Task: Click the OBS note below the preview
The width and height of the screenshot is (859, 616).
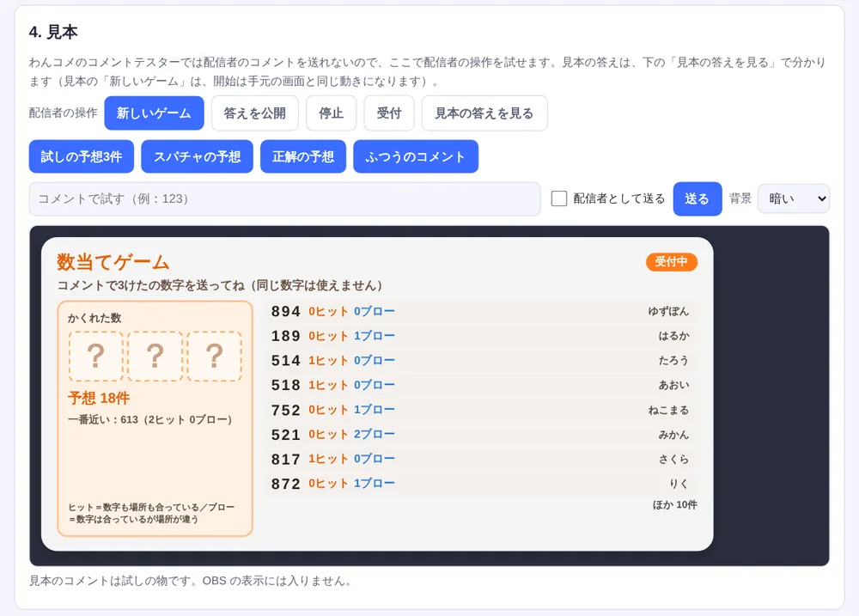Action: [x=190, y=581]
